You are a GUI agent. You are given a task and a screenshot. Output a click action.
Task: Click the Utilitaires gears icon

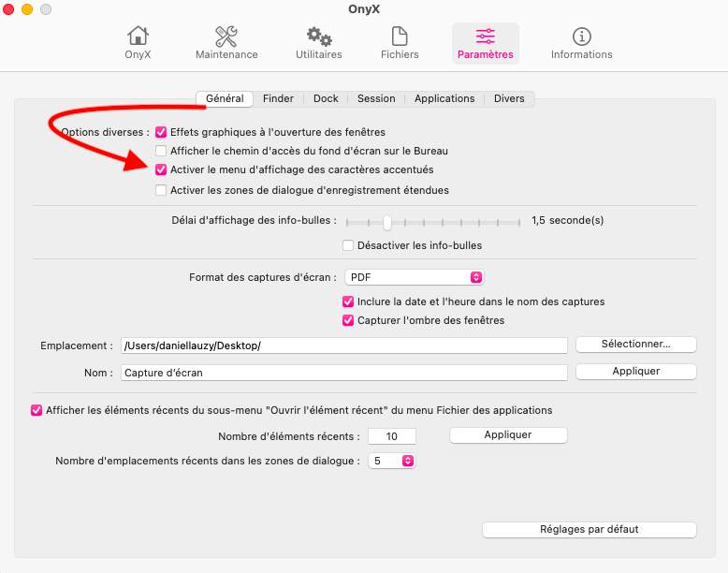click(x=318, y=37)
